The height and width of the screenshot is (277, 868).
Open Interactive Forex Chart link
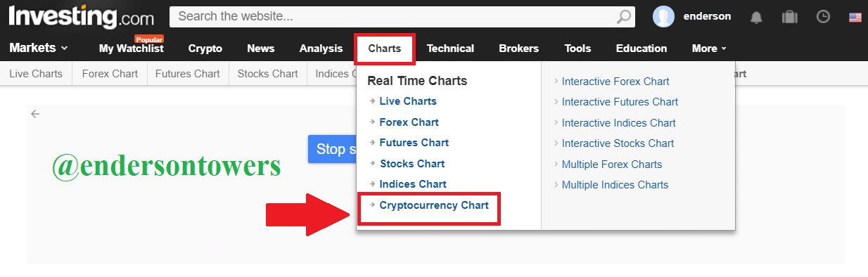click(615, 82)
